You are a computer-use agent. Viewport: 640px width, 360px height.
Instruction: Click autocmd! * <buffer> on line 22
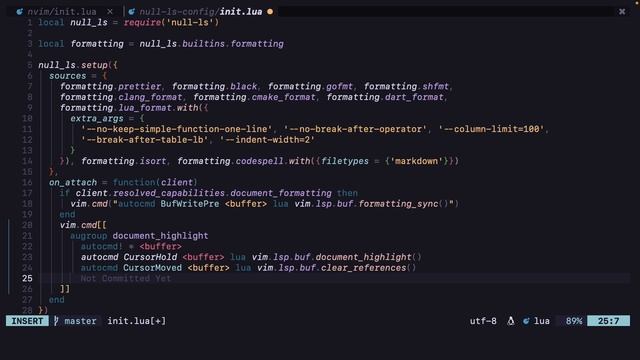(131, 247)
